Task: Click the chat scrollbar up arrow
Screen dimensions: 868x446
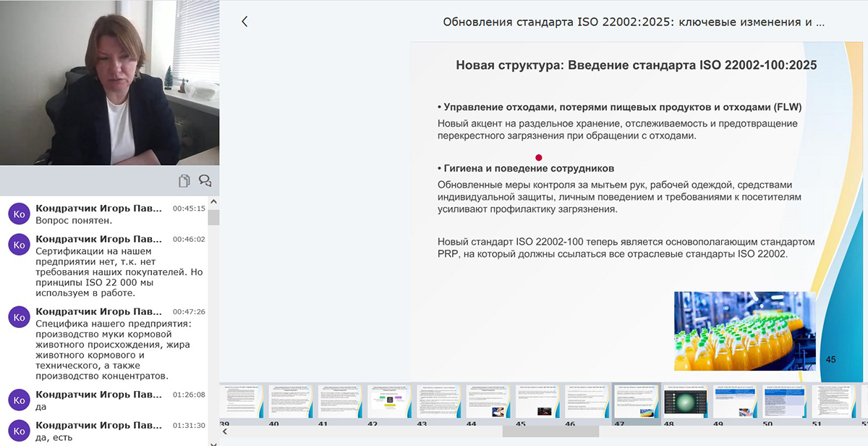Action: (213, 201)
